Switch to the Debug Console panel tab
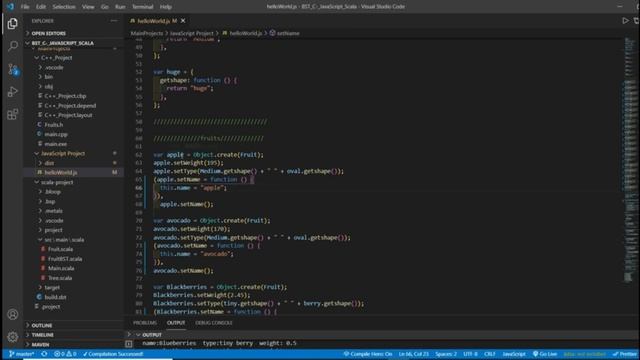Image resolution: width=640 pixels, height=360 pixels. point(213,323)
